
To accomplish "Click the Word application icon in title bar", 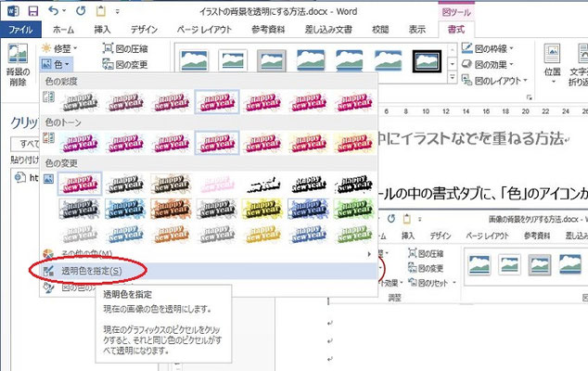I will (x=14, y=11).
